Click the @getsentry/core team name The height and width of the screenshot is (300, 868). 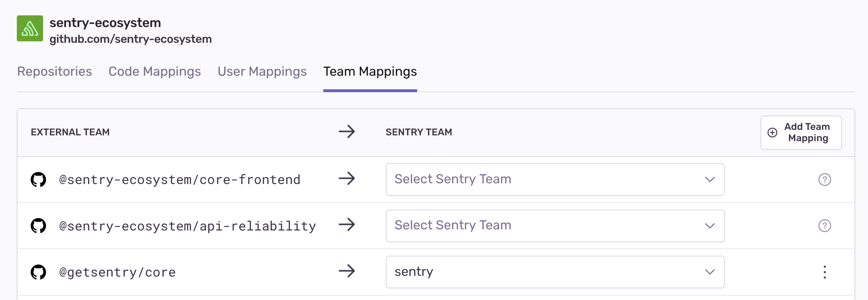point(117,273)
